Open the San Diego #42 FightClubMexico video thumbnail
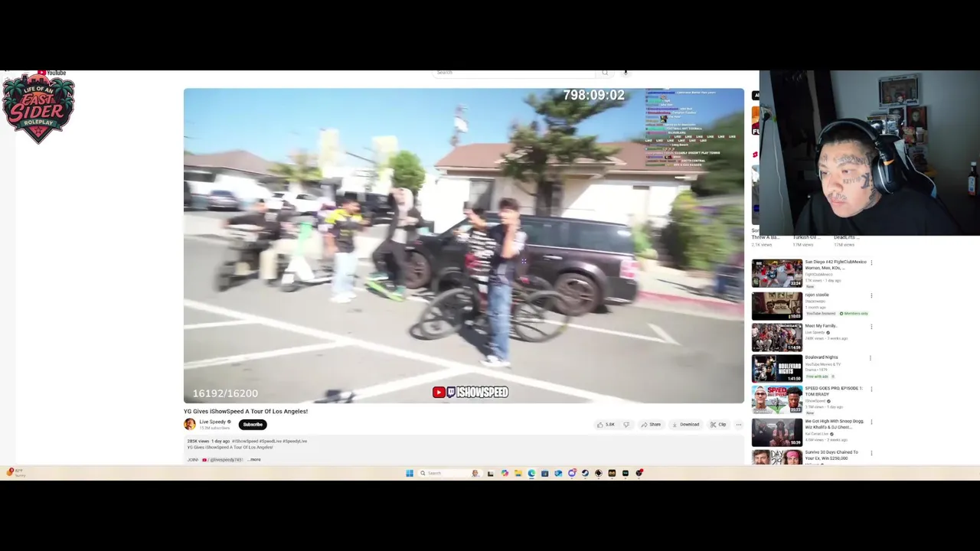 (776, 274)
